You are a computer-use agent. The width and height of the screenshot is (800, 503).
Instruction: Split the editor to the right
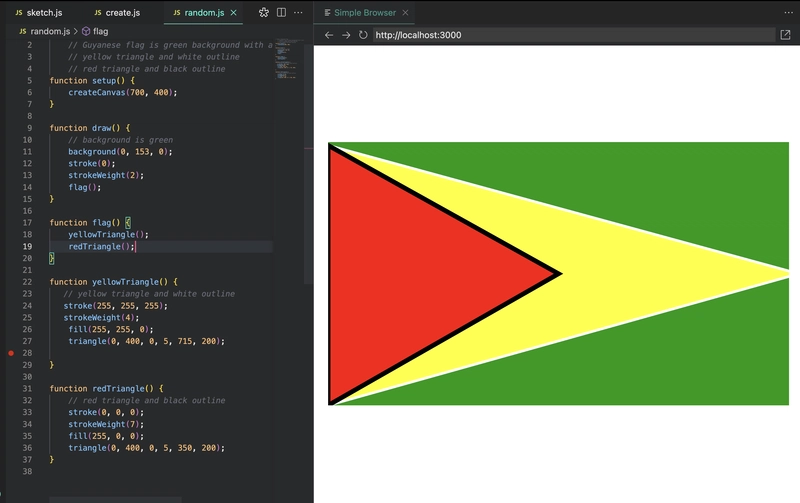(x=282, y=13)
